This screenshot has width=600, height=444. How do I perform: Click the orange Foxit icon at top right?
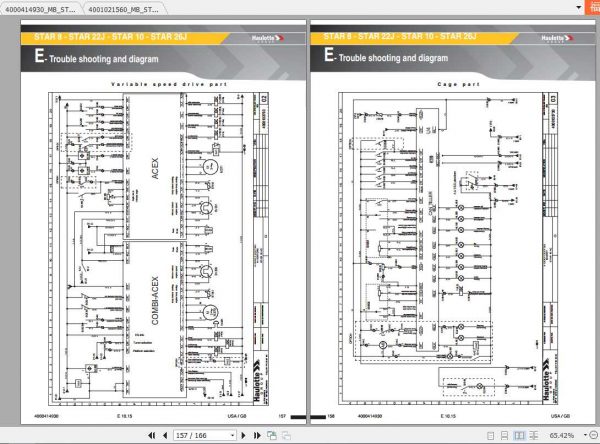(593, 7)
